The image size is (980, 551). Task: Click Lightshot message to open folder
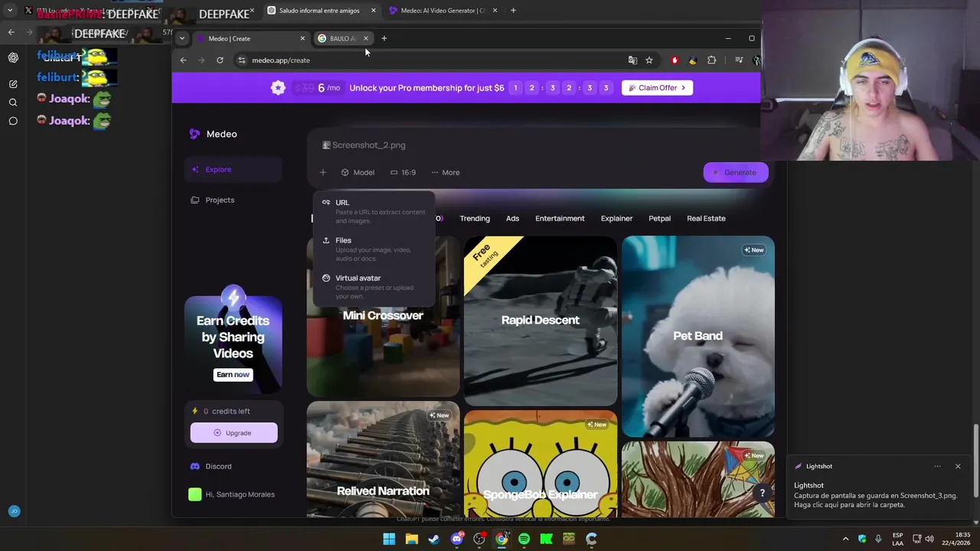875,495
